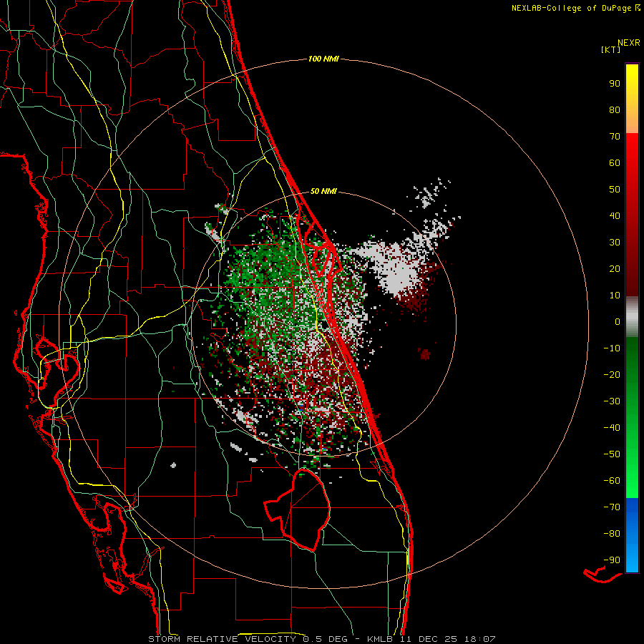644x644 pixels.
Task: Click the -30 knot scale label
Action: (612, 401)
